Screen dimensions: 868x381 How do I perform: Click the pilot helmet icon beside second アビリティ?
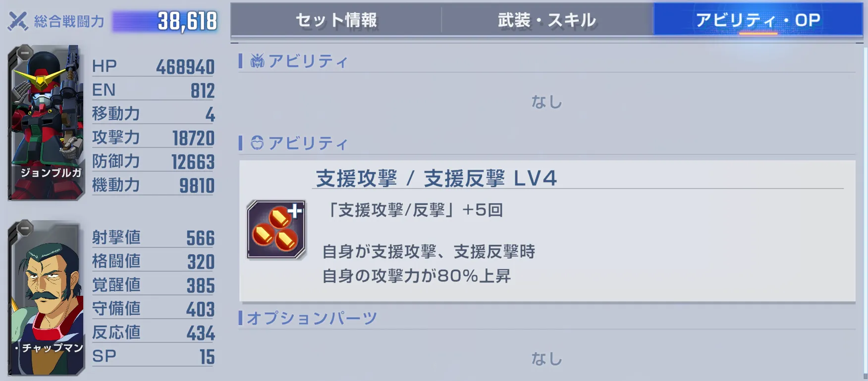[x=257, y=143]
